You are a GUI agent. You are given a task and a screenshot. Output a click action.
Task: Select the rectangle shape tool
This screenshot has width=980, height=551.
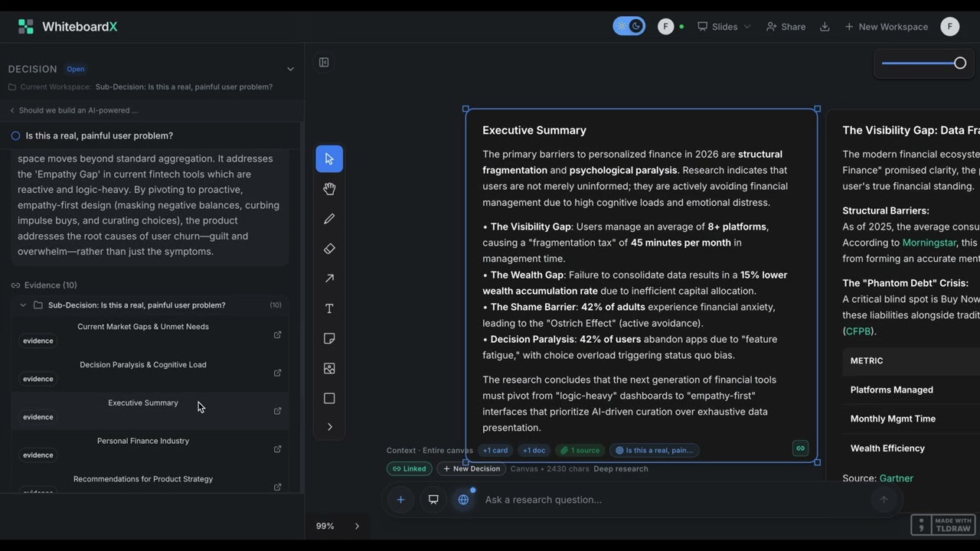point(329,398)
